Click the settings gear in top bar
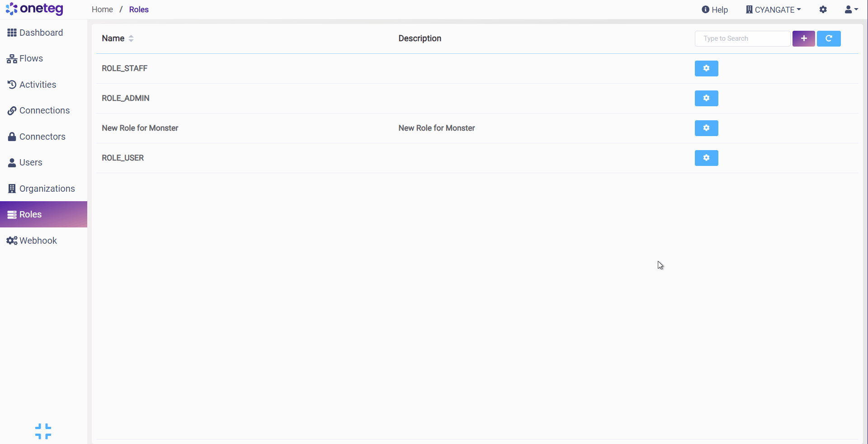 coord(823,9)
